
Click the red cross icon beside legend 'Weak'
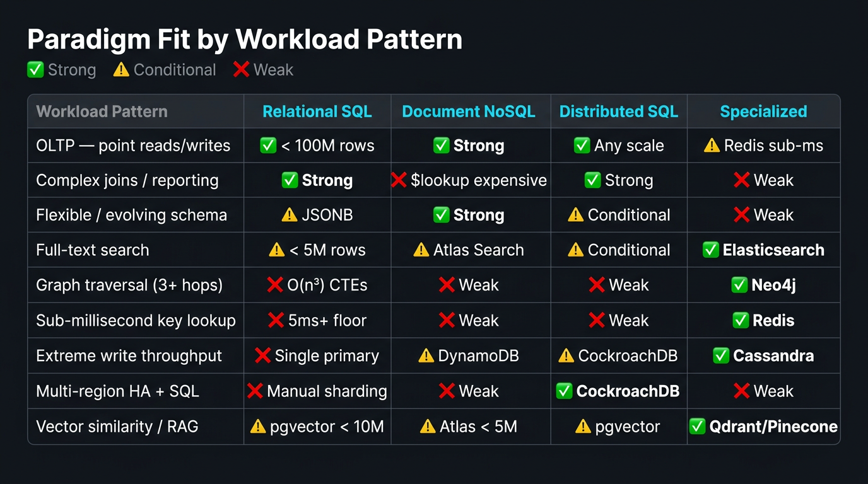click(x=241, y=70)
